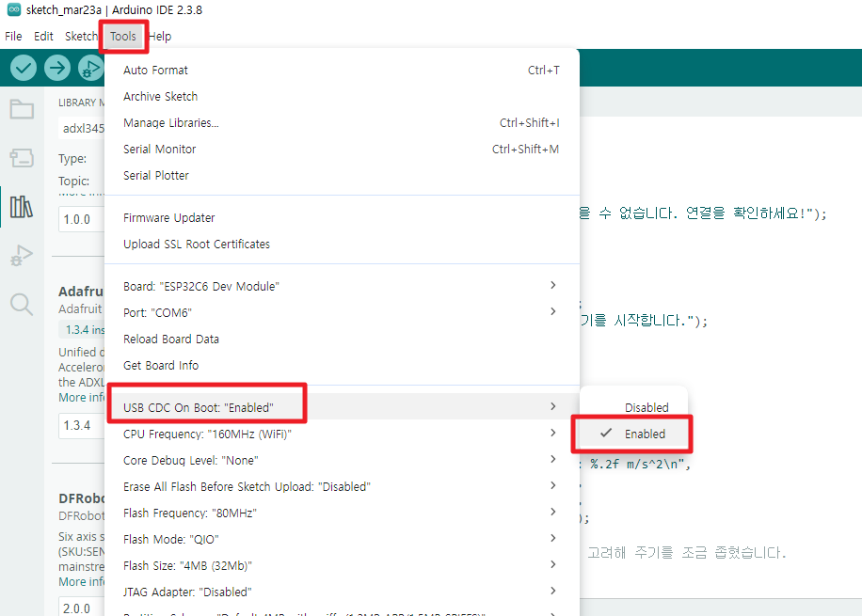Viewport: 862px width, 616px height.
Task: Click the 1.3.4 installed badge
Action: coord(82,330)
